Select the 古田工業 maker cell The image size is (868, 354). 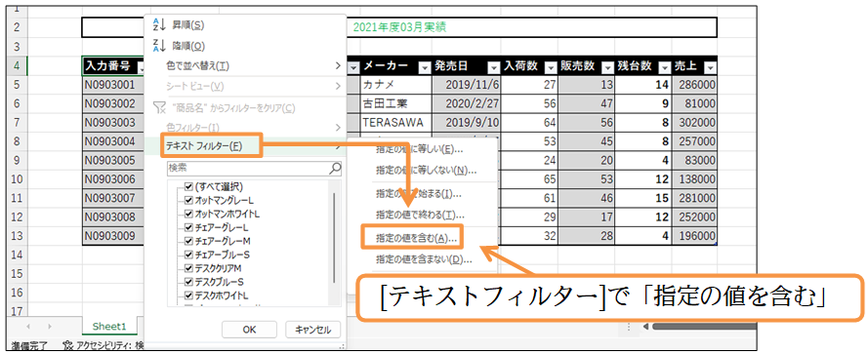395,103
